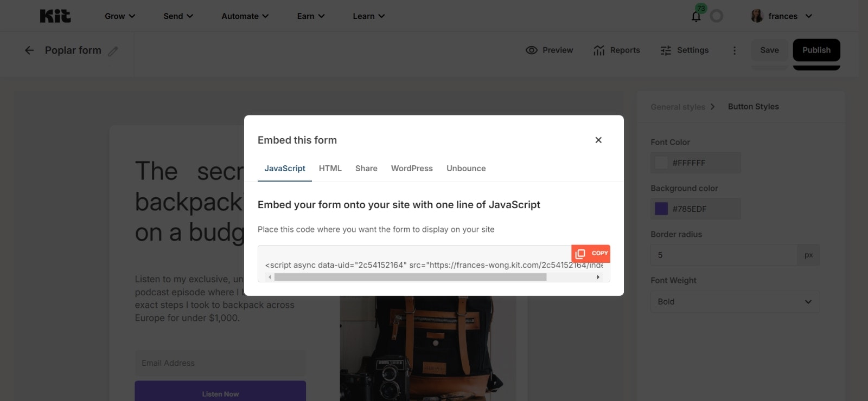Image resolution: width=868 pixels, height=401 pixels.
Task: Click the Publish button
Action: tap(816, 50)
